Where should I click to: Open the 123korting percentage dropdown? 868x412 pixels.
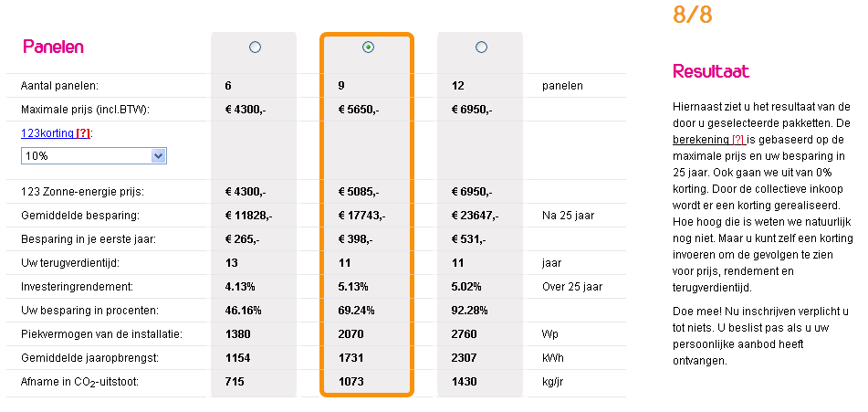tap(93, 155)
